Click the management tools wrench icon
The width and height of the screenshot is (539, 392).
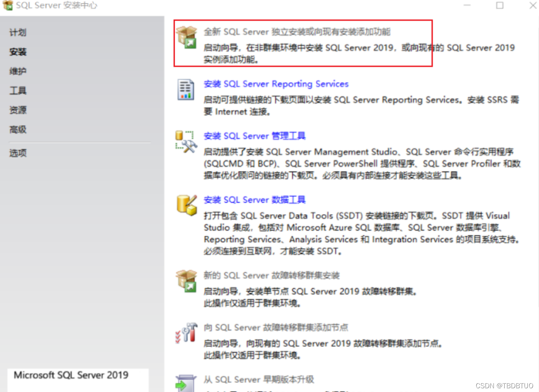(186, 142)
